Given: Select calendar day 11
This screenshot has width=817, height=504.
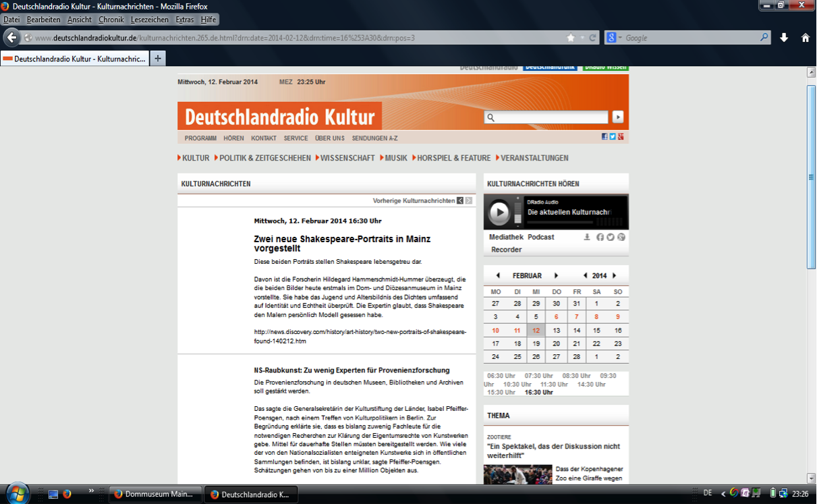Looking at the screenshot, I should (517, 331).
